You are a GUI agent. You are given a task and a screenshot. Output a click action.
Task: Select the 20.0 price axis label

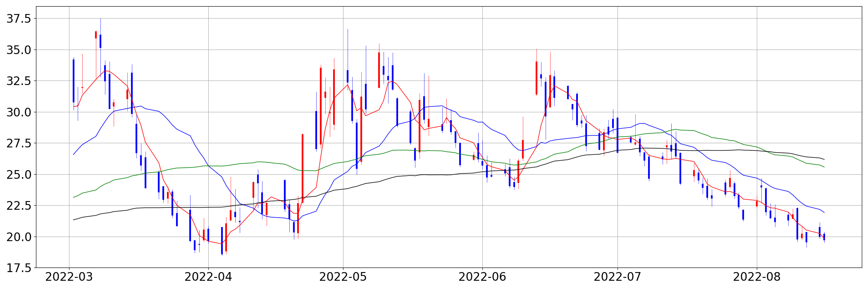18,237
